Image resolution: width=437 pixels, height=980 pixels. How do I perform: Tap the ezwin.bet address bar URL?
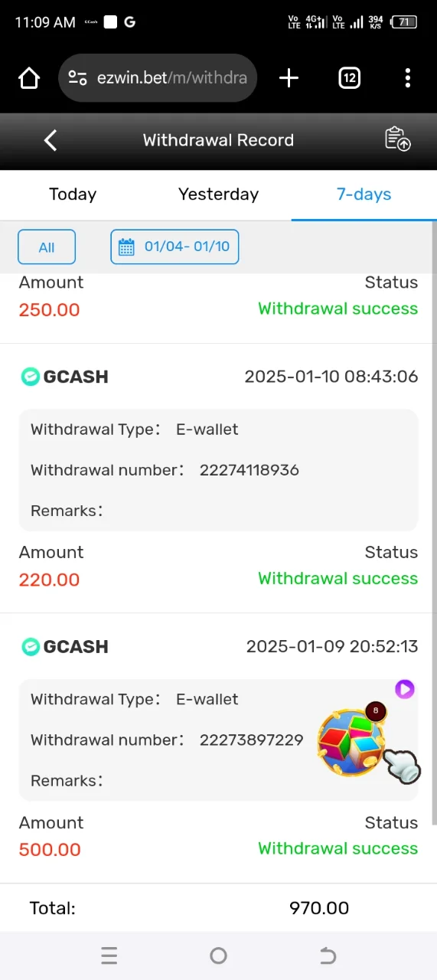[172, 78]
